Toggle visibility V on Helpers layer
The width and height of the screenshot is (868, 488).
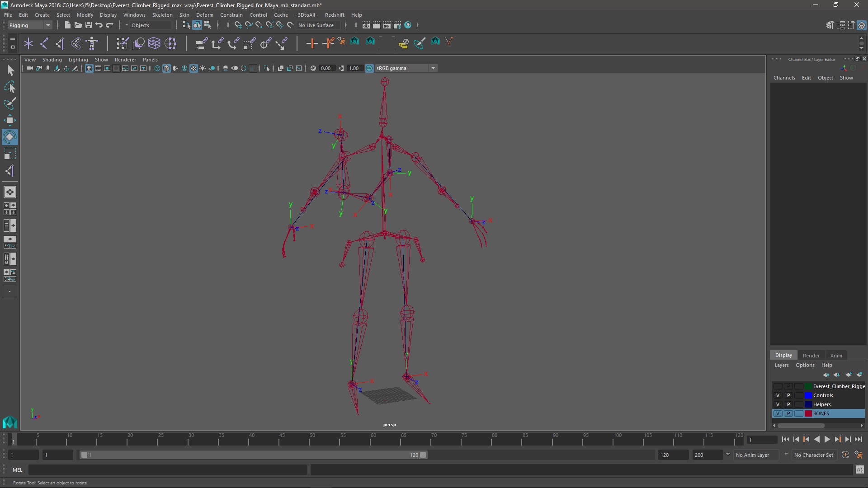click(778, 404)
